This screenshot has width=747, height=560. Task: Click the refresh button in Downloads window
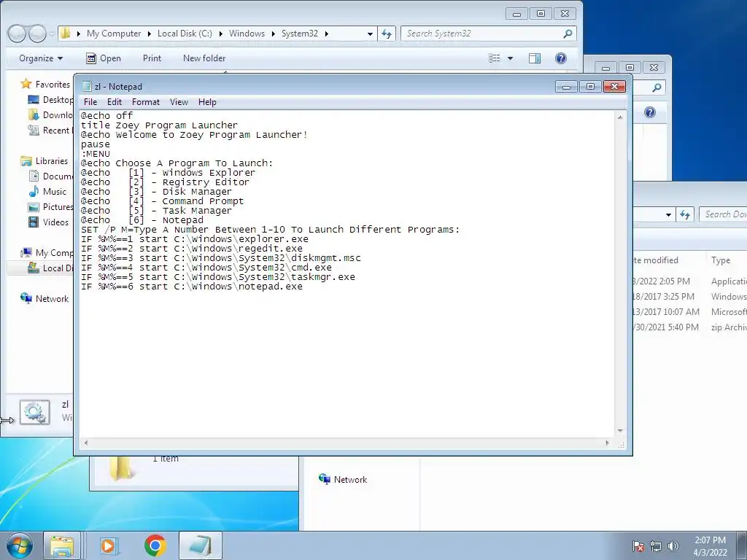[x=685, y=214]
